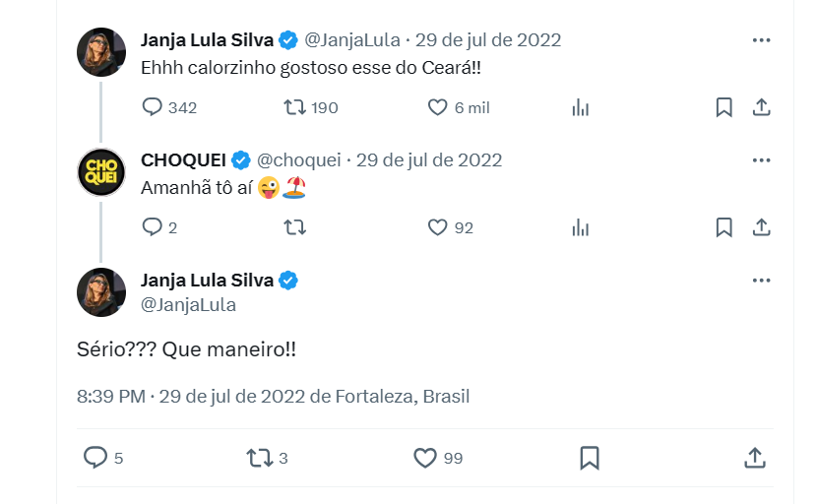Share Janja's first tweet about Ceará
The image size is (817, 504).
point(761,107)
